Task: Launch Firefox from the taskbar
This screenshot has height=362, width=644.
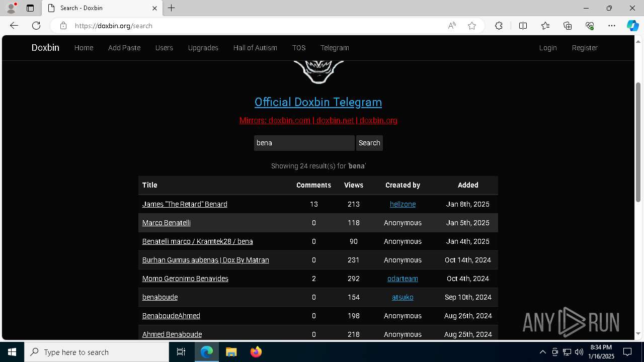Action: click(256, 352)
